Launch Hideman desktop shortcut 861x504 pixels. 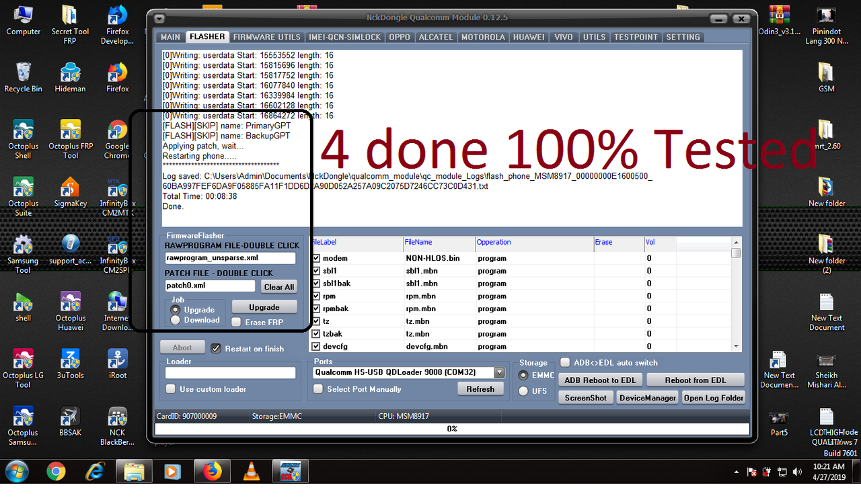click(x=70, y=77)
